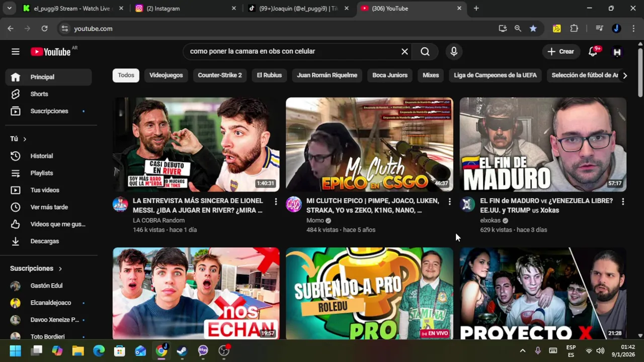Click the address bar URL youtube.com

pos(94,29)
